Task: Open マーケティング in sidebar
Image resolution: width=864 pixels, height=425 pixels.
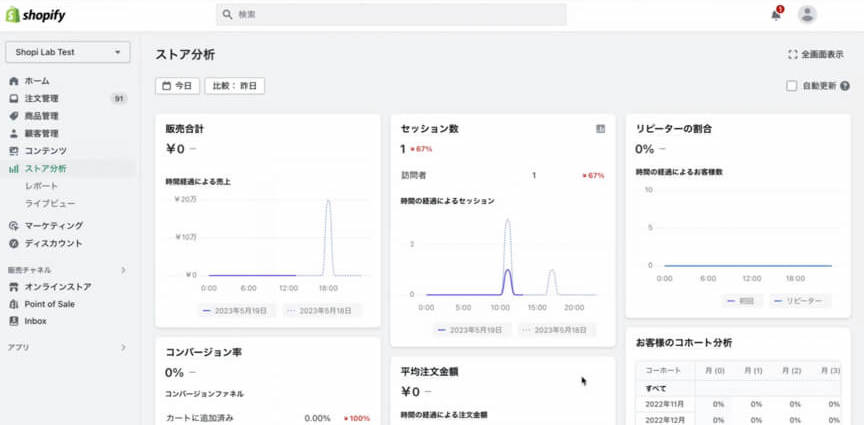Action: click(x=54, y=225)
